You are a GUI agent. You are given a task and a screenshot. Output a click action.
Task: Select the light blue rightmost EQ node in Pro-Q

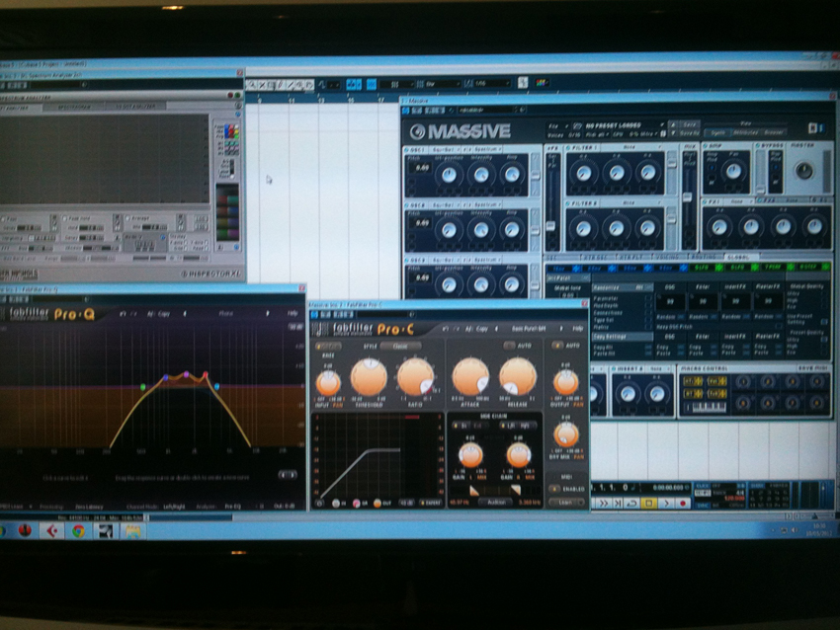click(x=216, y=386)
